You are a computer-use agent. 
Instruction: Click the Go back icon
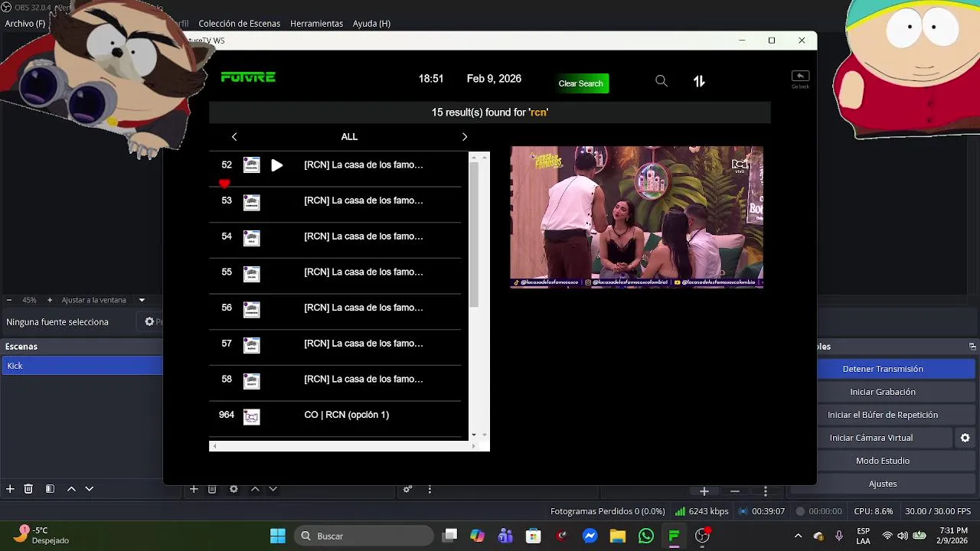800,79
